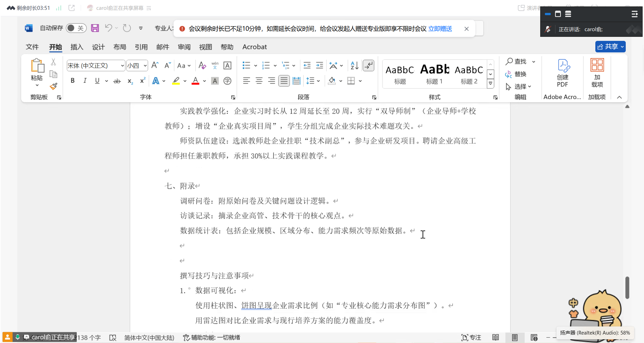Click the red font color swatch
The image size is (644, 343).
pyautogui.click(x=195, y=81)
